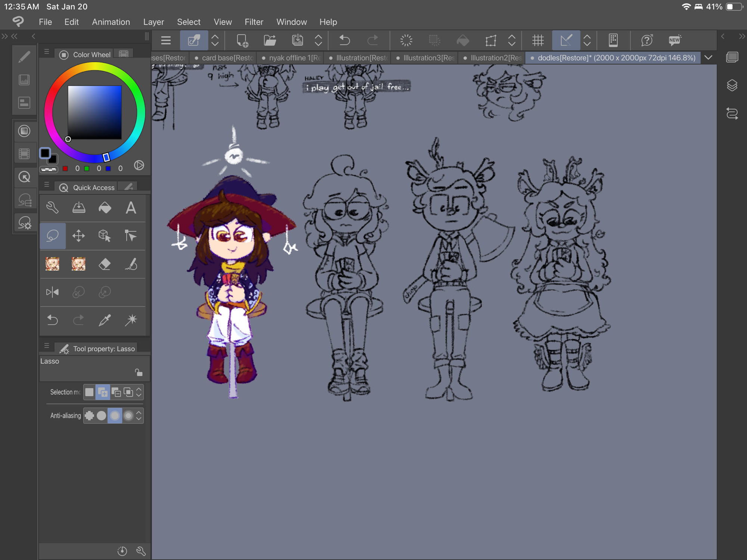This screenshot has width=747, height=560.
Task: Click Undo in the command bar
Action: pyautogui.click(x=344, y=40)
